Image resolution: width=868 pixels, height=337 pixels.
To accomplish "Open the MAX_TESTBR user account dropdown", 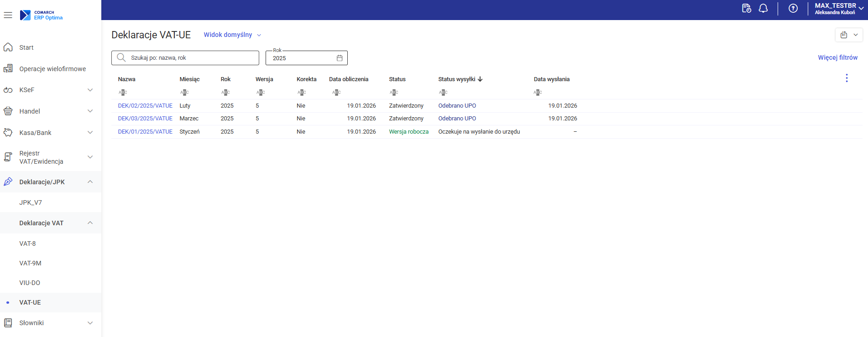I will point(839,9).
